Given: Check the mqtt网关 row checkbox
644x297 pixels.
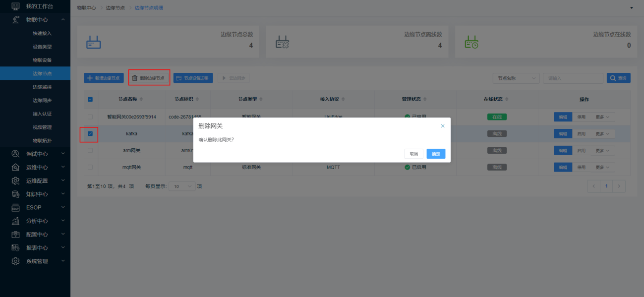Looking at the screenshot, I should pos(90,167).
